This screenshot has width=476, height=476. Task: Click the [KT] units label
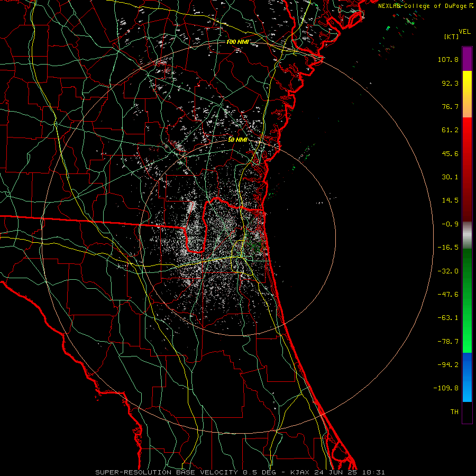[452, 36]
